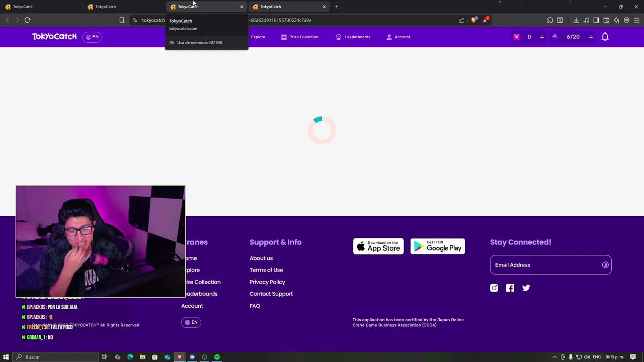
Task: Switch to the first TokyoCatch tab
Action: tap(41, 7)
